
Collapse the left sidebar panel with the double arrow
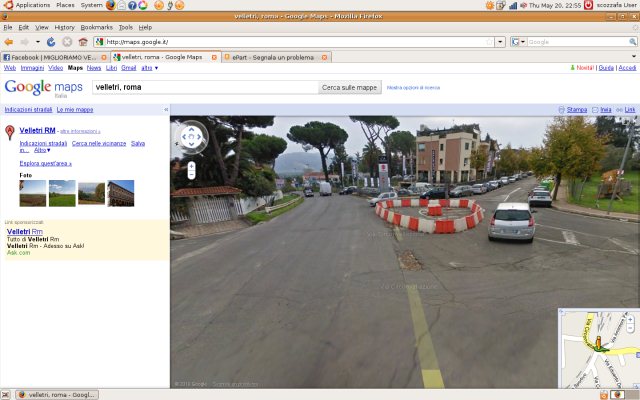(165, 108)
